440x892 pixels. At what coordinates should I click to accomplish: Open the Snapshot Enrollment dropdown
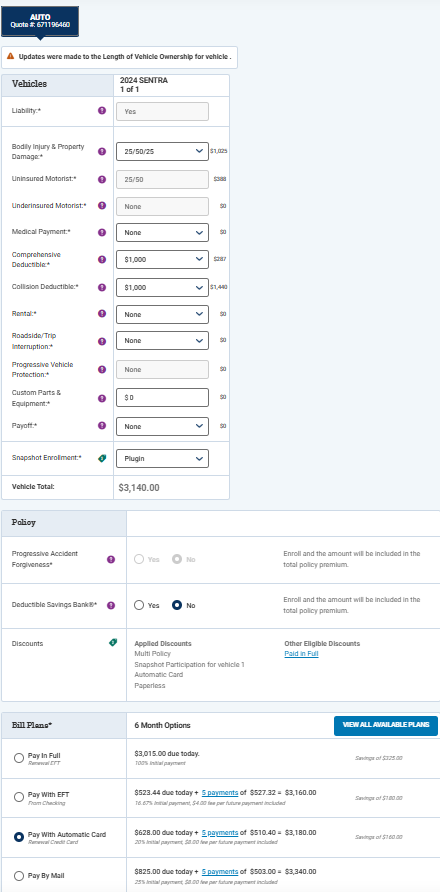(x=162, y=459)
